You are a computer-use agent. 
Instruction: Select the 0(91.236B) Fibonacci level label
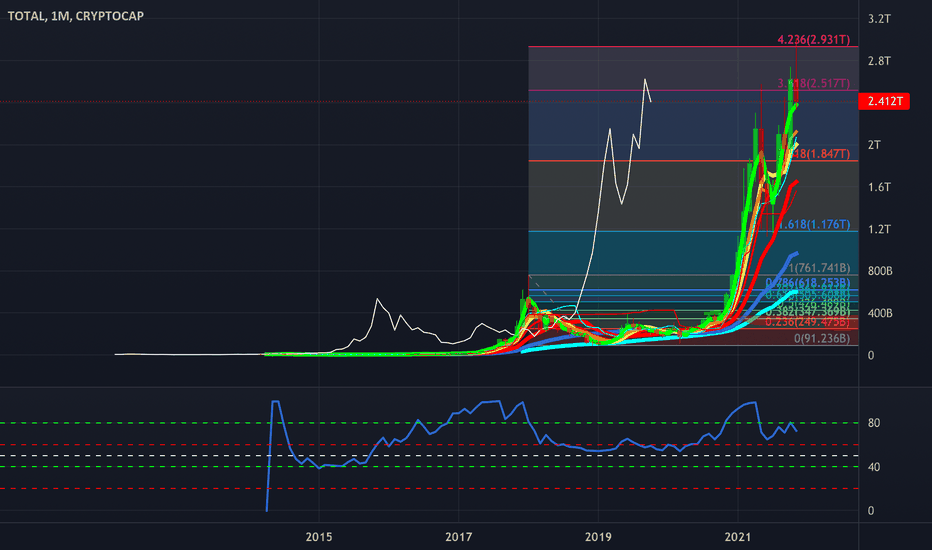point(822,338)
